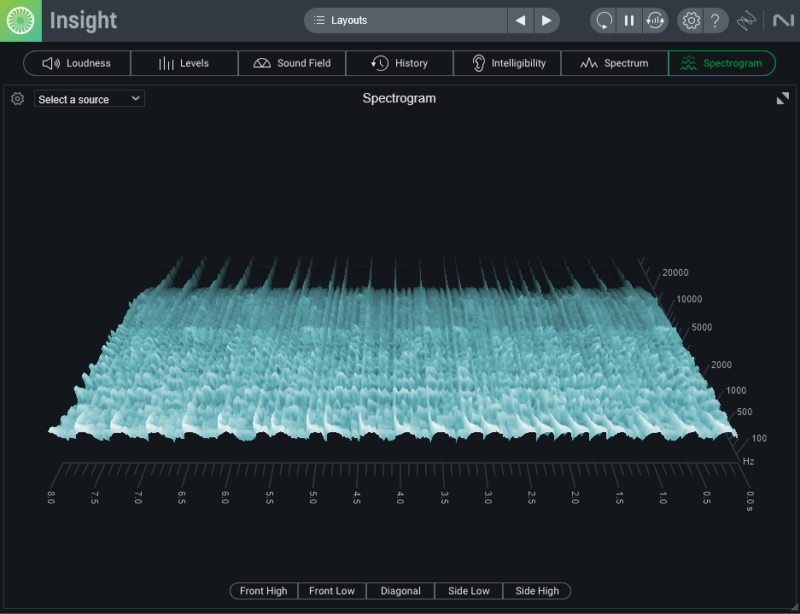Click the iZotope Insight logo icon
The image size is (800, 614).
click(21, 20)
